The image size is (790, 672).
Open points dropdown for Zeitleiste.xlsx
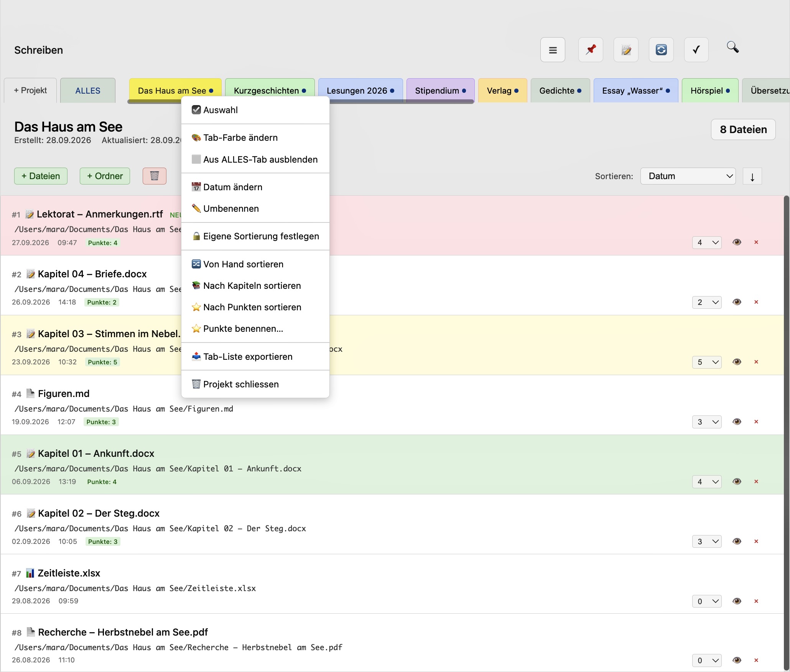(707, 601)
